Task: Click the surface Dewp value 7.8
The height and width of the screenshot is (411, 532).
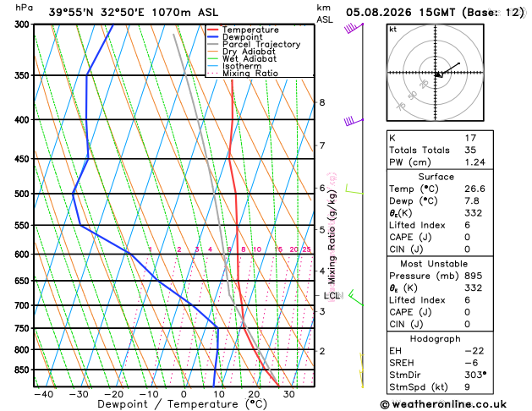Action: (472, 200)
